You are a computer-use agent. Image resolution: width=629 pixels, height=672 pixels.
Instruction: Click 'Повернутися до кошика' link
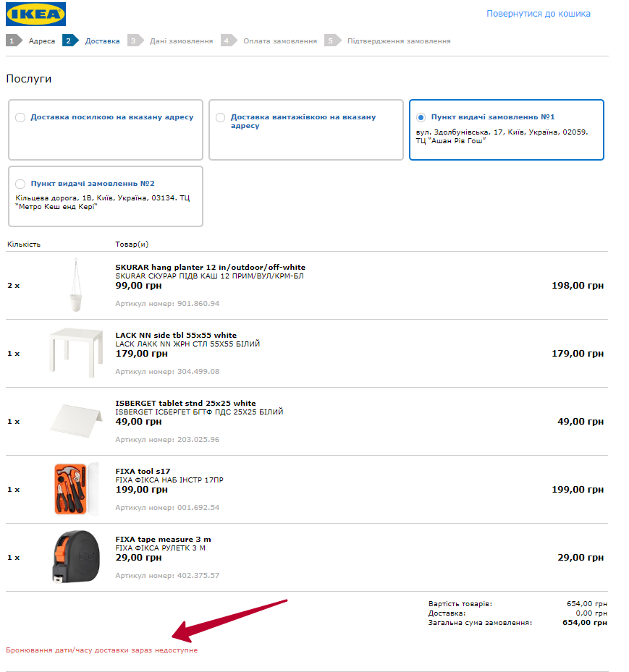538,14
